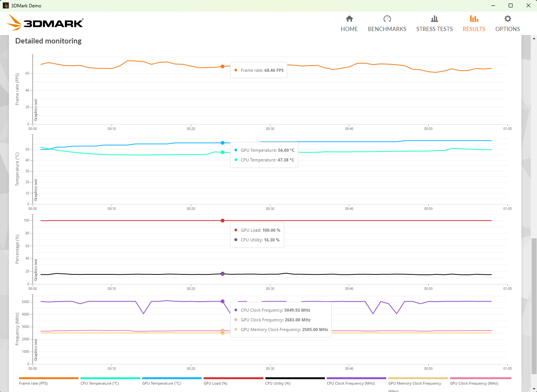The height and width of the screenshot is (392, 537).
Task: Click the pink GPU Clock Frequency swatch
Action: click(481, 378)
